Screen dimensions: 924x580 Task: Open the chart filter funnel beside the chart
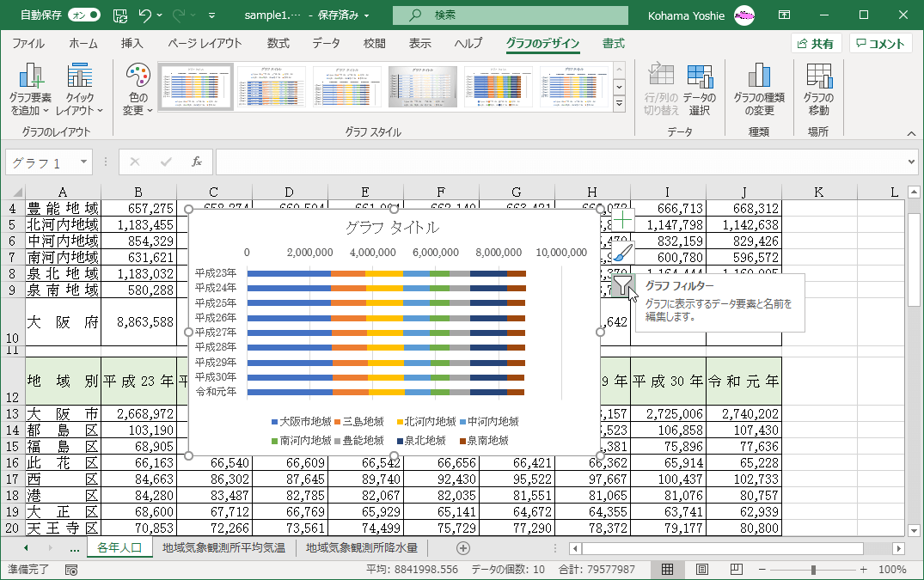[x=622, y=285]
